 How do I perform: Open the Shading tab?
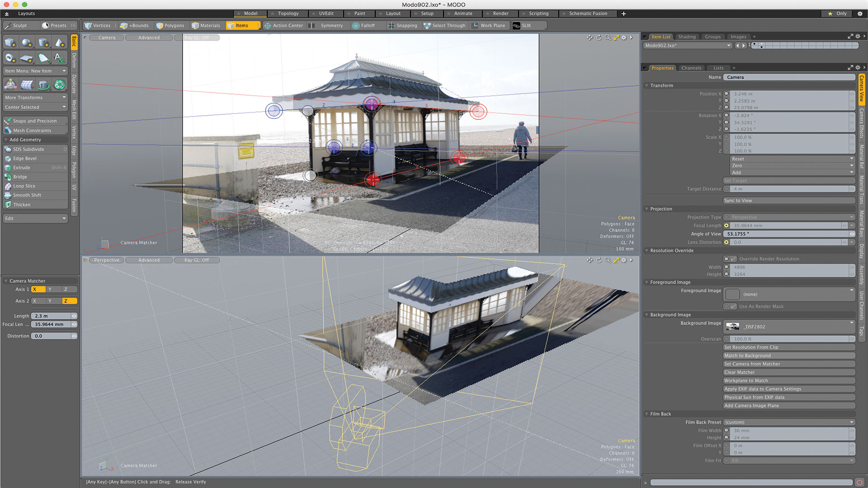(x=687, y=37)
